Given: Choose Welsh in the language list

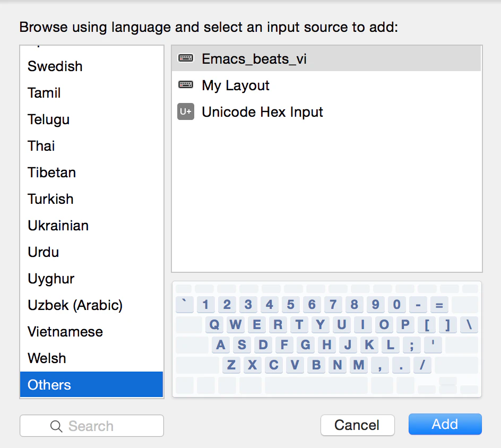Looking at the screenshot, I should pyautogui.click(x=91, y=358).
